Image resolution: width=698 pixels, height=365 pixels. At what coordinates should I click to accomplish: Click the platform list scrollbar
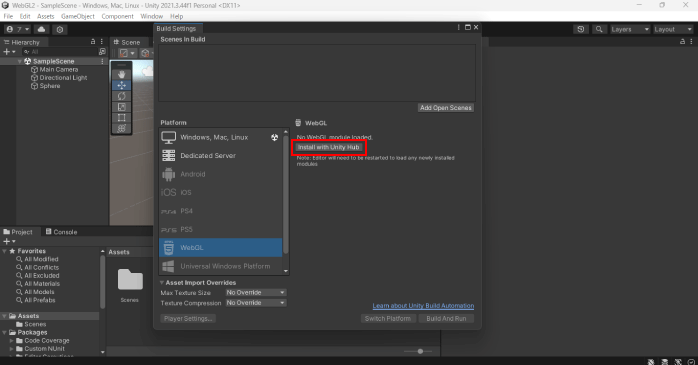tap(286, 194)
